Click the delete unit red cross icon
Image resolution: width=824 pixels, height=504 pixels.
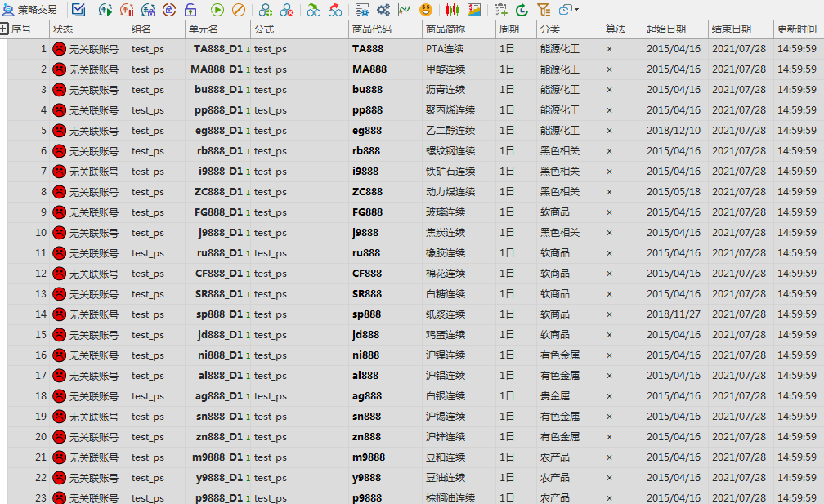[x=288, y=10]
